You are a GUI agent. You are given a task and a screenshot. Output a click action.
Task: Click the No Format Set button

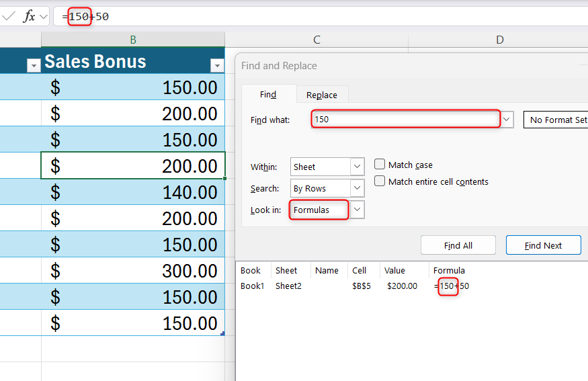click(556, 120)
